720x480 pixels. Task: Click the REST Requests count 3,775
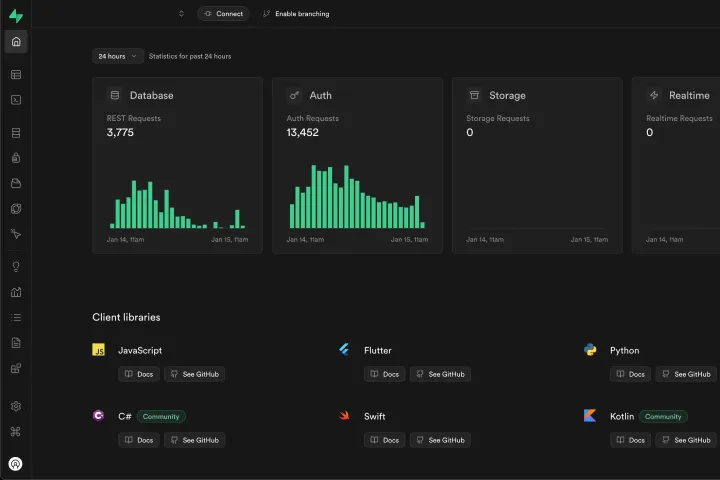(120, 133)
